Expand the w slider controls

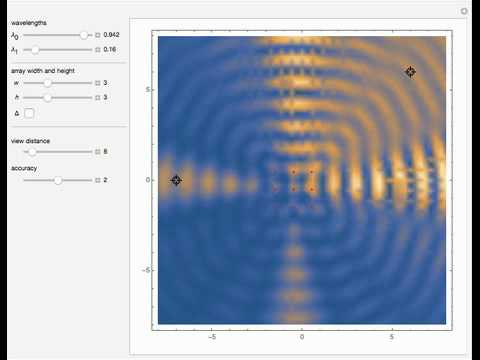click(x=98, y=83)
